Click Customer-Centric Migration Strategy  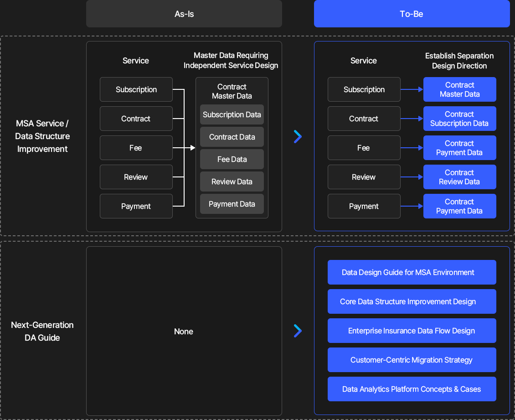point(412,360)
